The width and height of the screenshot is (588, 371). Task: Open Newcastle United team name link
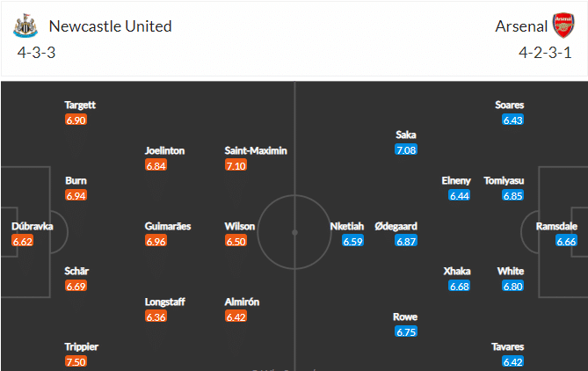pos(110,26)
